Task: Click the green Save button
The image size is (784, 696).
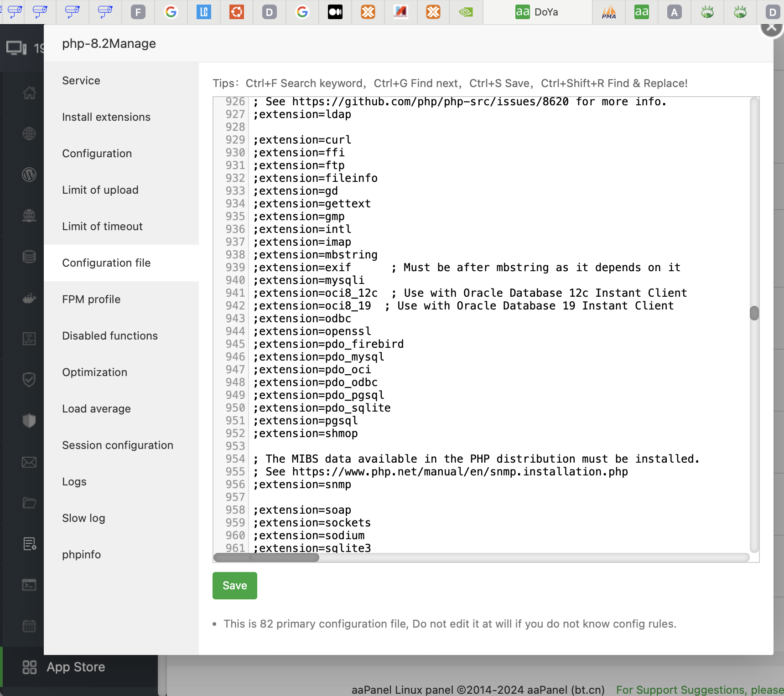Action: click(234, 586)
